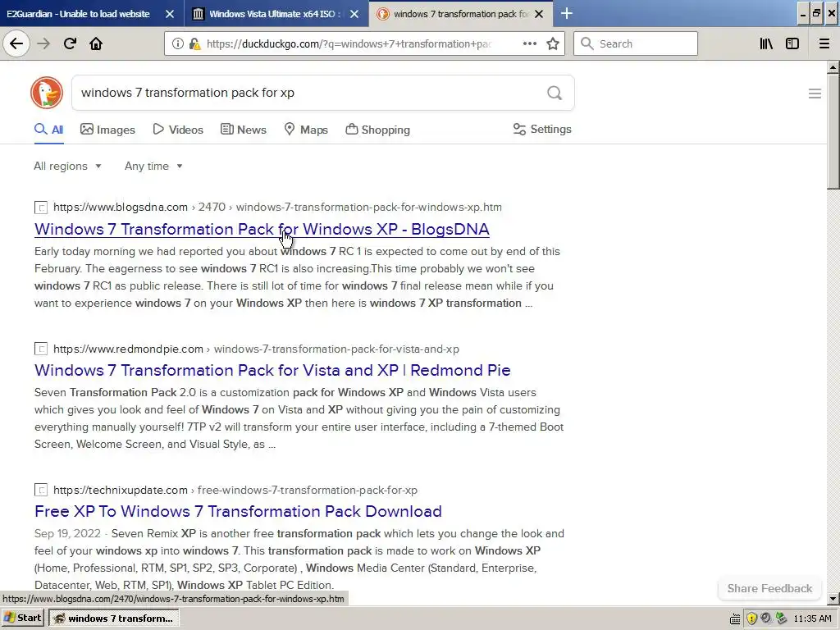Open the BlogsDNA Windows 7 Transformation Pack link
The image size is (840, 630).
[262, 229]
